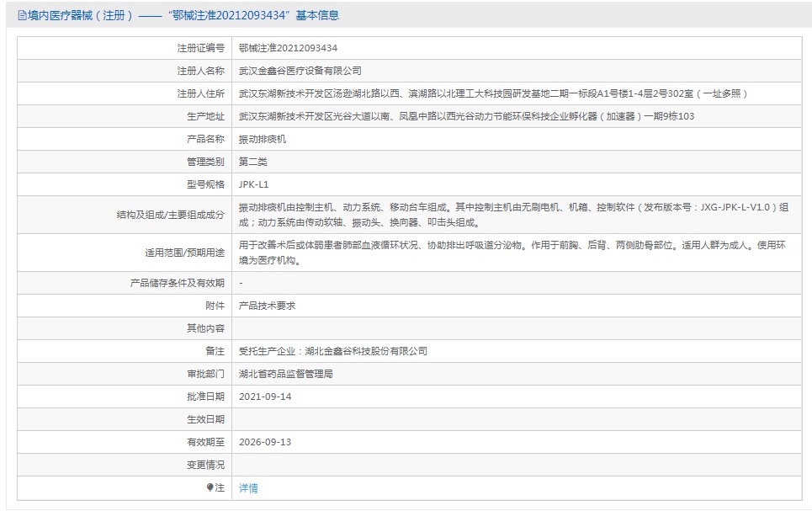
Task: Open the 详情 link in the last row
Action: point(248,487)
